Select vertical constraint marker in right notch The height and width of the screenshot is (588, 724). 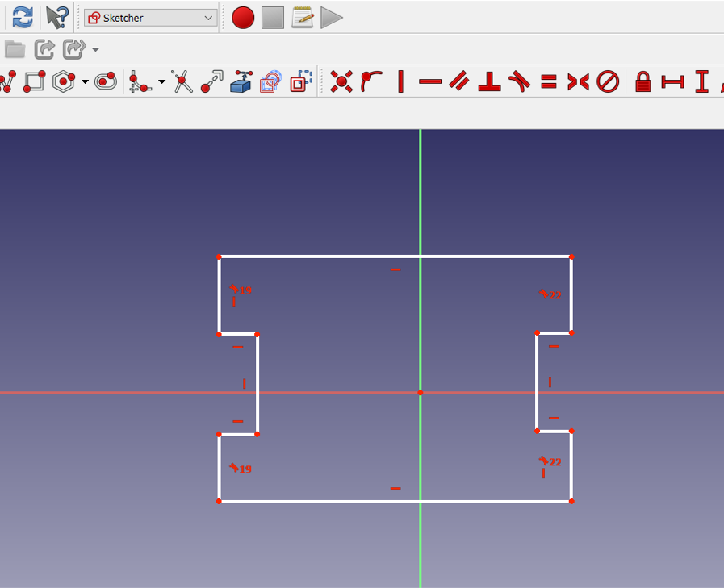point(550,382)
